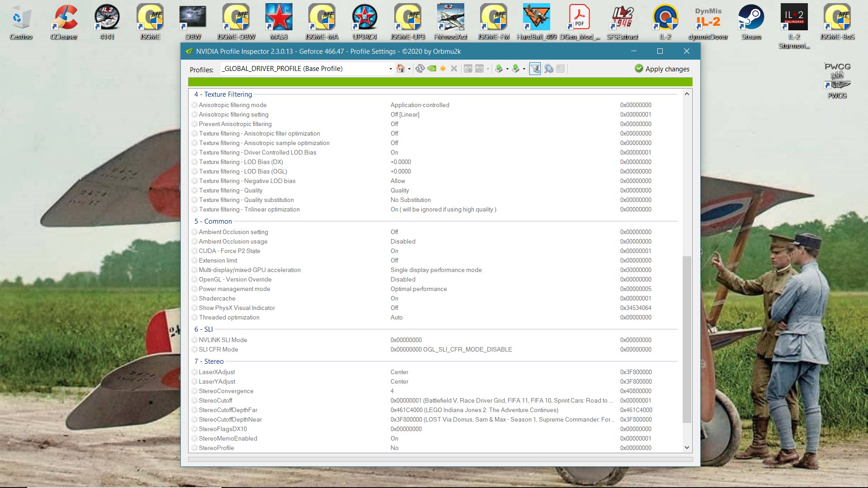Open the PWCG desktop shortcut
This screenshot has height=488, width=868.
[x=837, y=80]
